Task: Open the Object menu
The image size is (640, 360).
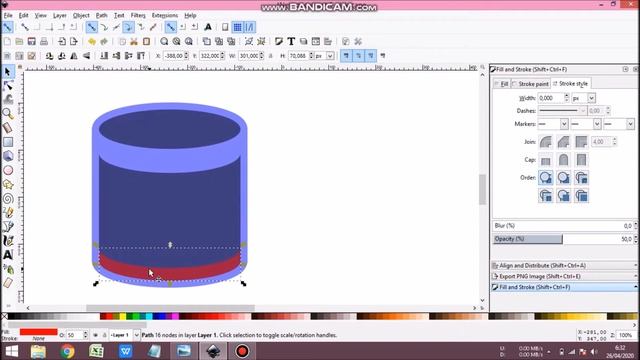Action: click(x=81, y=15)
